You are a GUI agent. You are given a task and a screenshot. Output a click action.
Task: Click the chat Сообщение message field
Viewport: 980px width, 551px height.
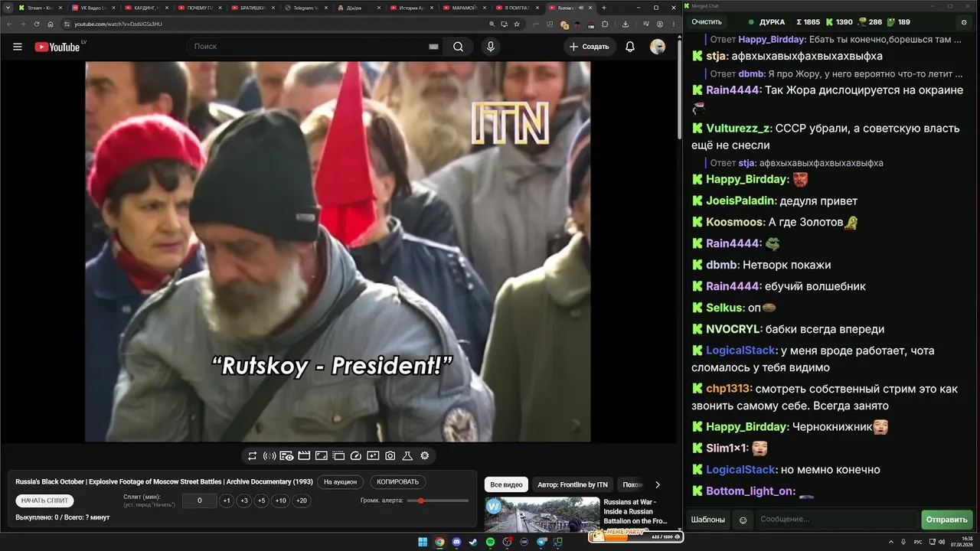point(837,520)
